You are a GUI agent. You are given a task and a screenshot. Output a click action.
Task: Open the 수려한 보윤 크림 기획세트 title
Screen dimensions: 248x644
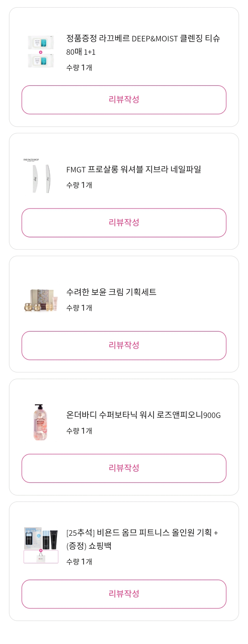(111, 292)
